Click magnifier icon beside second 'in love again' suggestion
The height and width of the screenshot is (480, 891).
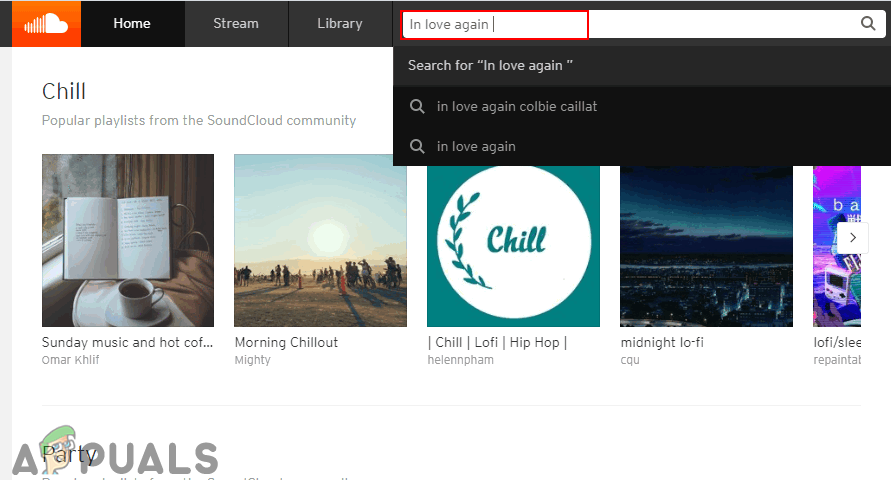click(x=418, y=146)
